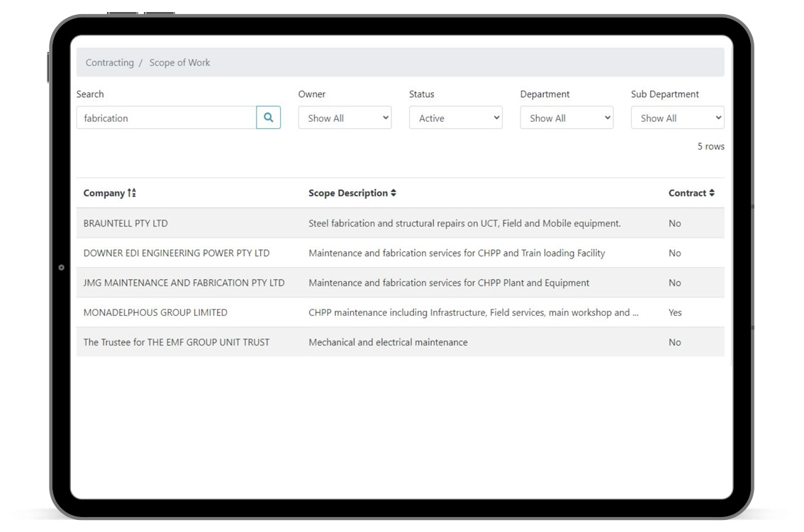Image resolution: width=804 pixels, height=532 pixels.
Task: Select The Trustee for THE EMF GROUP UNIT TRUST
Action: (177, 342)
